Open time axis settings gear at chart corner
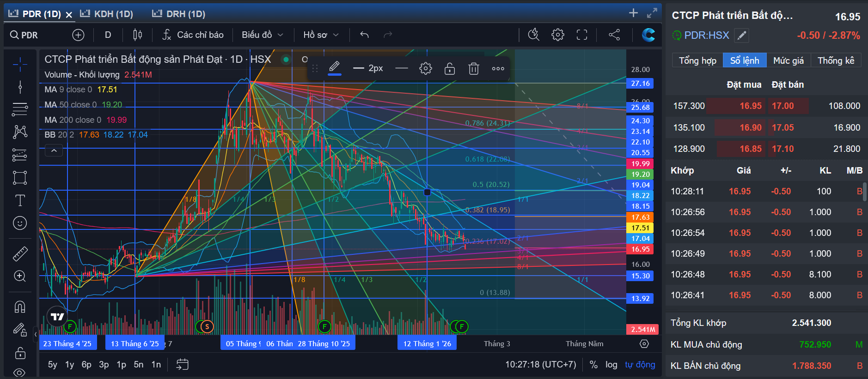The width and height of the screenshot is (868, 379). click(644, 344)
